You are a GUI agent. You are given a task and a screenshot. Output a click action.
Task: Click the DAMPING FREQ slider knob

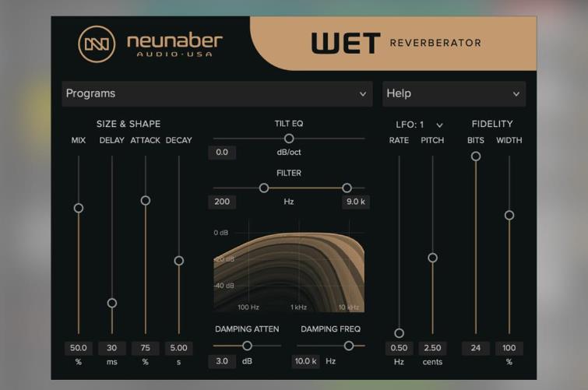pos(349,346)
